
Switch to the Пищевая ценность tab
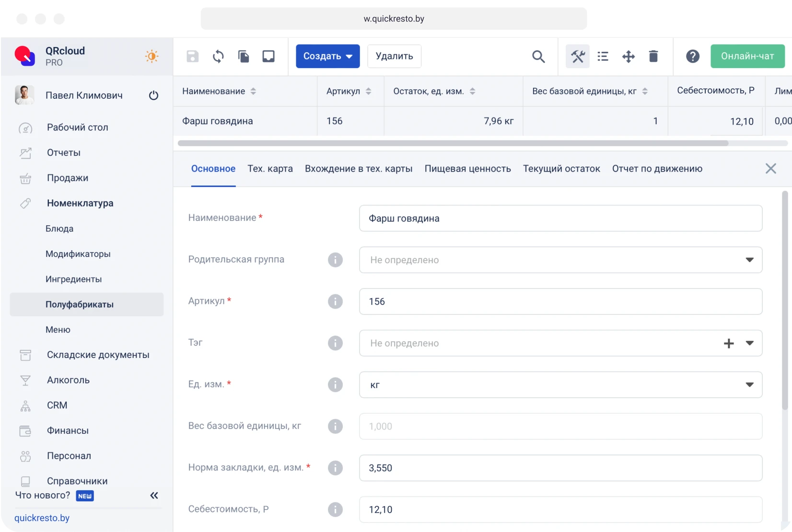coord(467,169)
